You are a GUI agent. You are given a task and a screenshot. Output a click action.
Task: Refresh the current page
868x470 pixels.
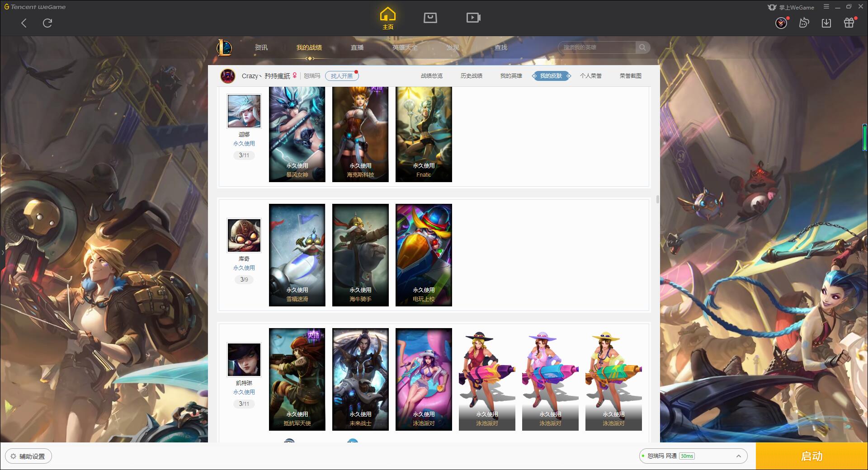coord(47,23)
